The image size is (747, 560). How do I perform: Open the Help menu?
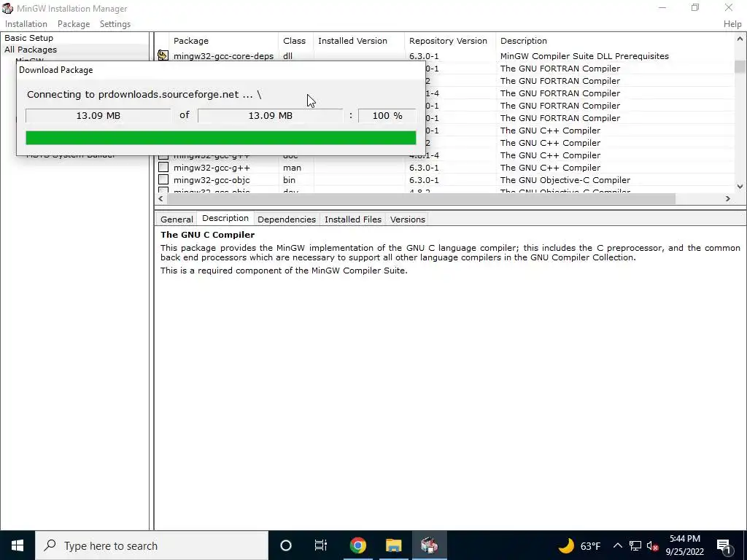(x=732, y=24)
